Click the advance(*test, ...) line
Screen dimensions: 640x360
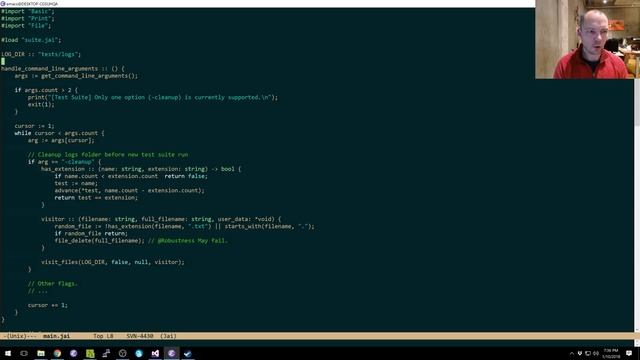tap(129, 191)
